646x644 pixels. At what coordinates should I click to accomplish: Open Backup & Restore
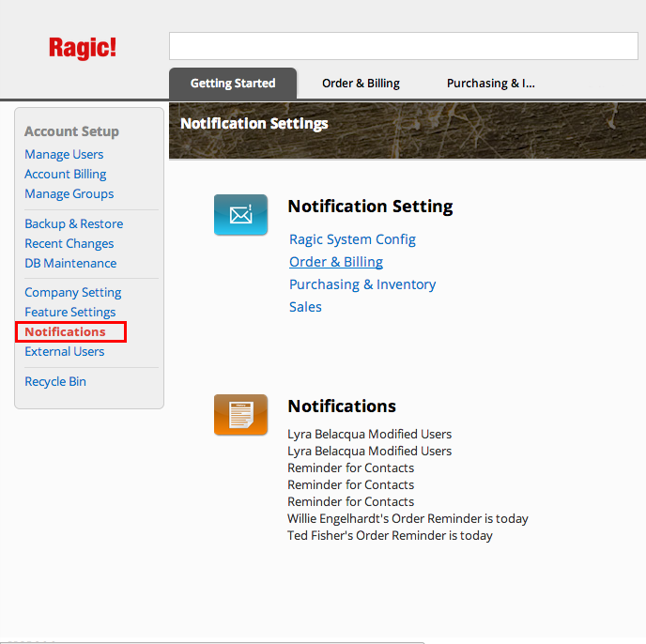(74, 223)
